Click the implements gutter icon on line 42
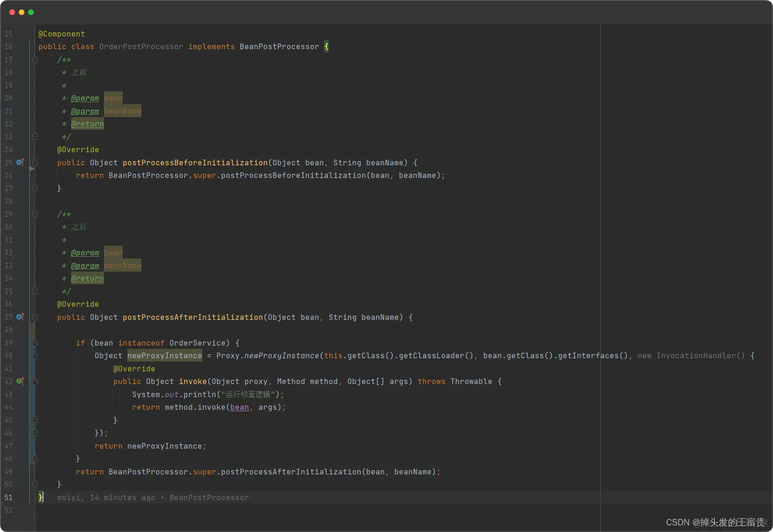 (x=20, y=381)
